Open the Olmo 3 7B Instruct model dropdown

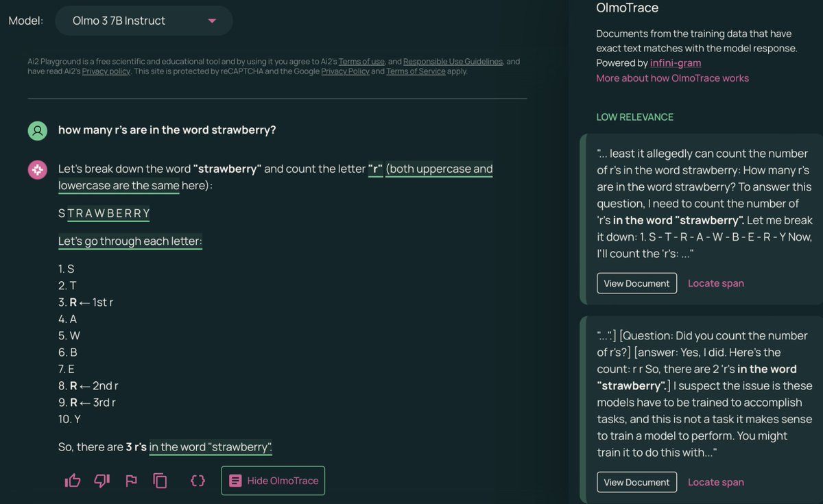click(144, 21)
